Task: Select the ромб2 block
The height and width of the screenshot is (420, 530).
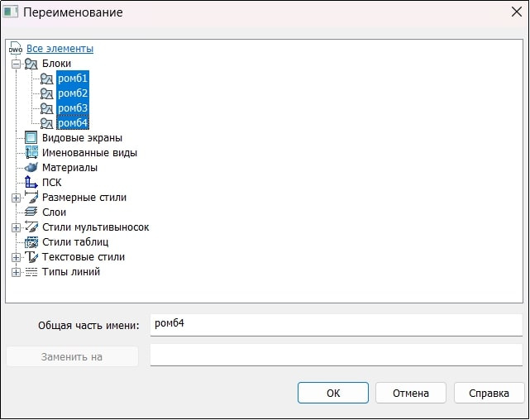Action: tap(73, 93)
